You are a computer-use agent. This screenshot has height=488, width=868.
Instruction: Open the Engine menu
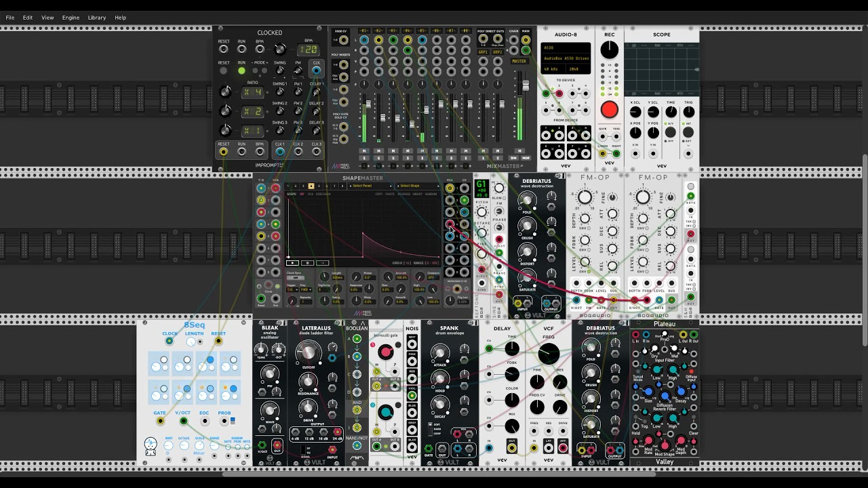(x=71, y=18)
